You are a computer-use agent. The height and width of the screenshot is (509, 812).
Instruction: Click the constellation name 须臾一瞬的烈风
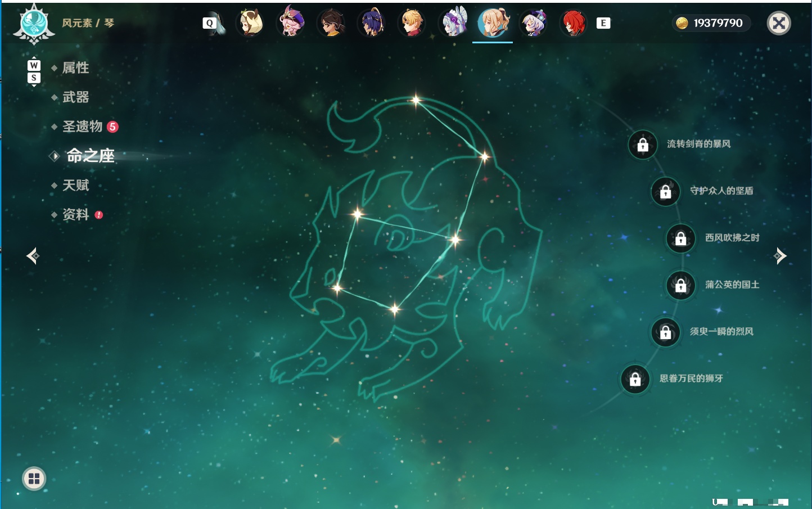tap(722, 331)
